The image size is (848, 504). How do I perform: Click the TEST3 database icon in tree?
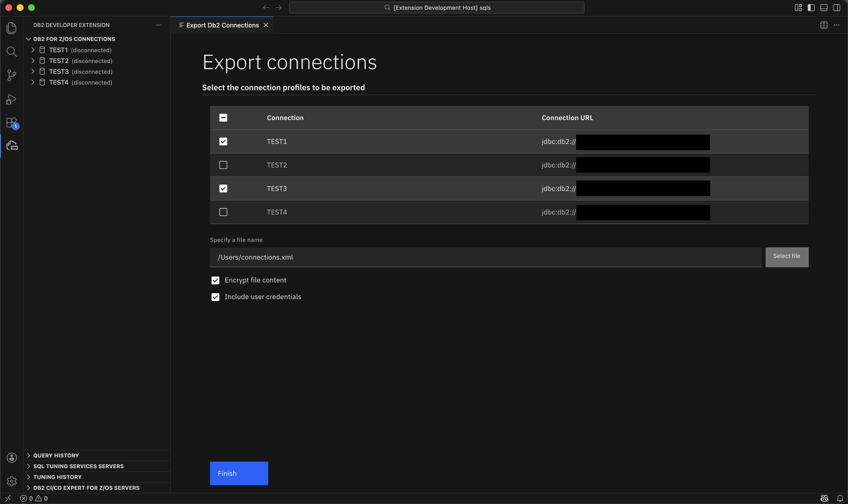[42, 71]
